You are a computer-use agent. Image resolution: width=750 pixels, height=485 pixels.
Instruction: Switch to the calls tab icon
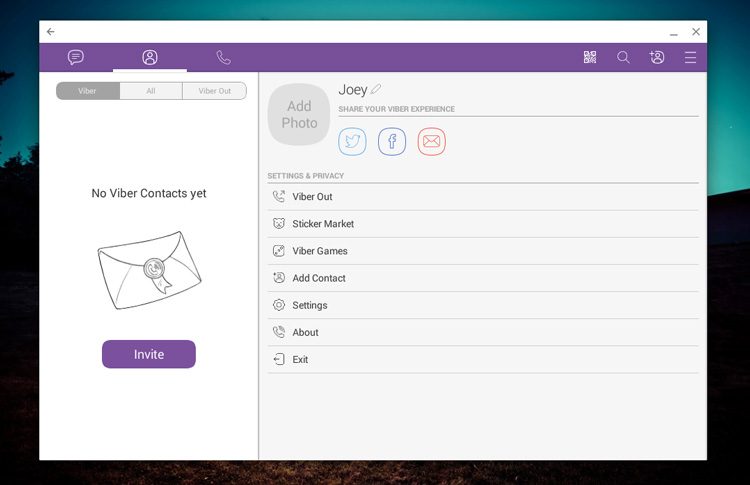pos(223,58)
